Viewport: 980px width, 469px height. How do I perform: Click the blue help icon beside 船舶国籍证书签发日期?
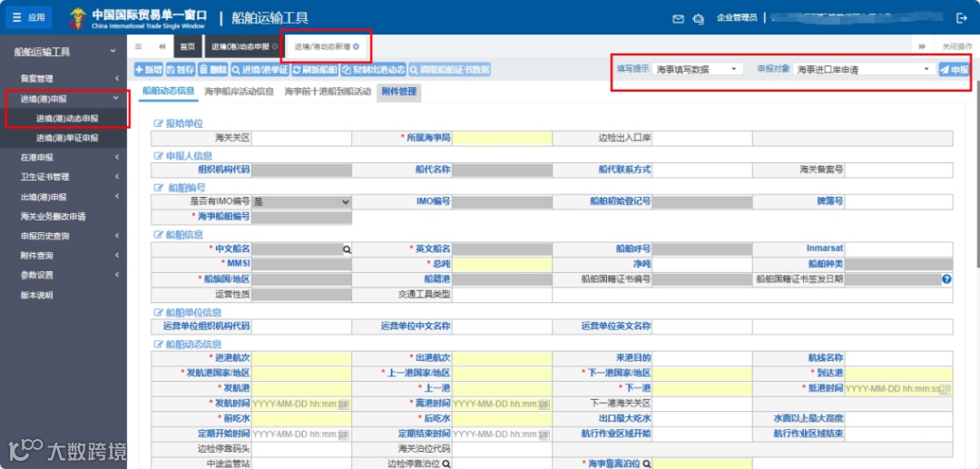click(946, 279)
